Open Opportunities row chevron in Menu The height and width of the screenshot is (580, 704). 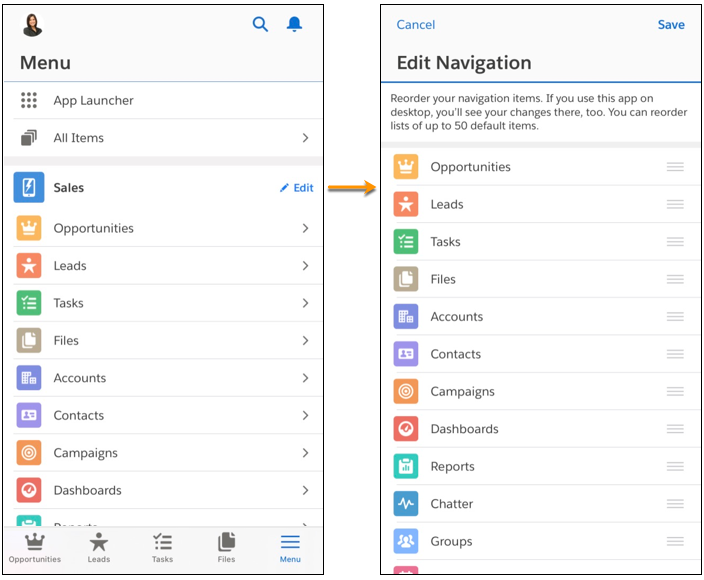pos(305,228)
